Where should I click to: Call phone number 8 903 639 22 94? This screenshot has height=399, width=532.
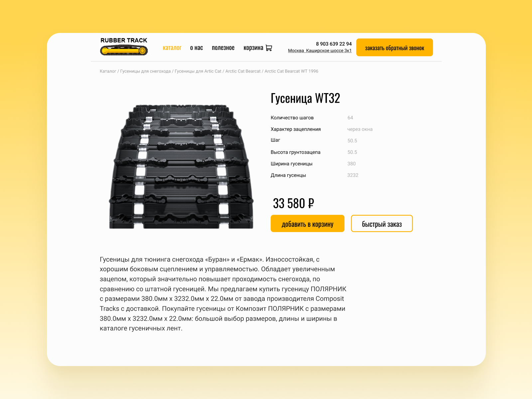click(x=334, y=44)
